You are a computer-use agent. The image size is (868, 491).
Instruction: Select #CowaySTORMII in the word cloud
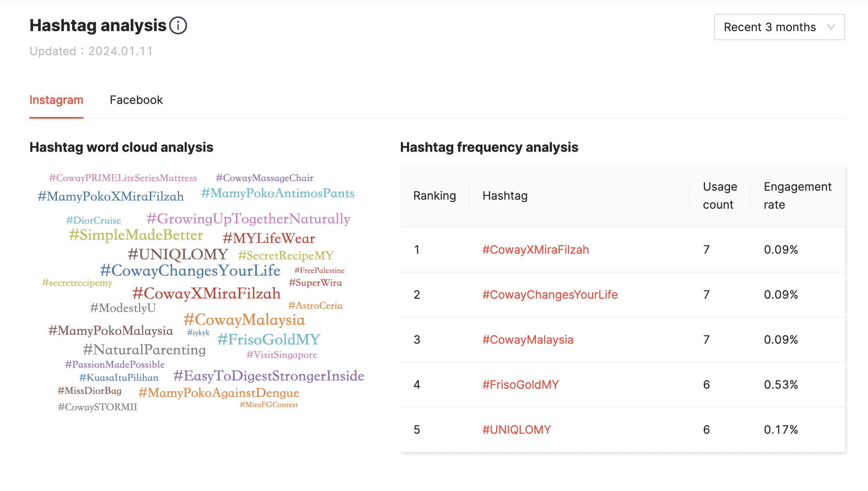pyautogui.click(x=97, y=407)
